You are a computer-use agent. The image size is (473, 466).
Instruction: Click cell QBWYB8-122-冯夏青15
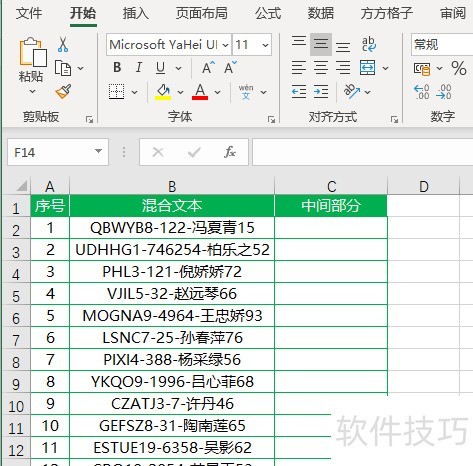pos(172,228)
